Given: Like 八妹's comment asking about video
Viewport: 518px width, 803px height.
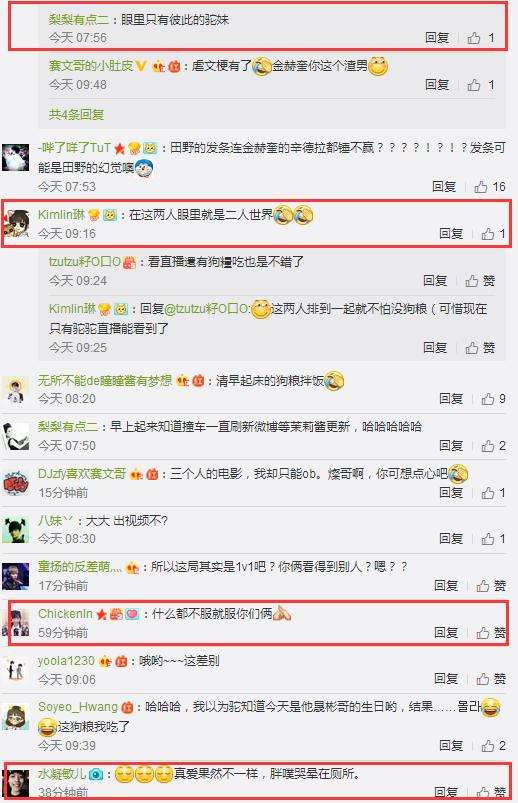Looking at the screenshot, I should 493,539.
